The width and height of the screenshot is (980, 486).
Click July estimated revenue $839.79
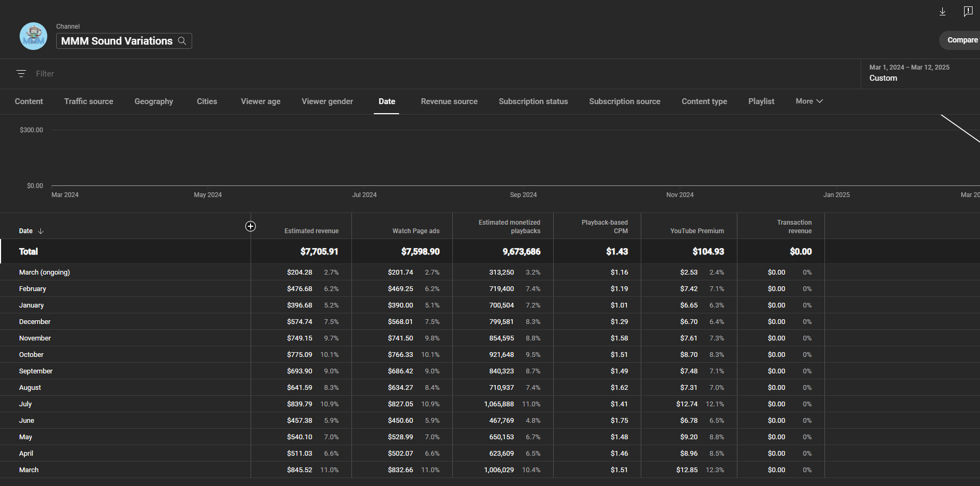(x=299, y=404)
